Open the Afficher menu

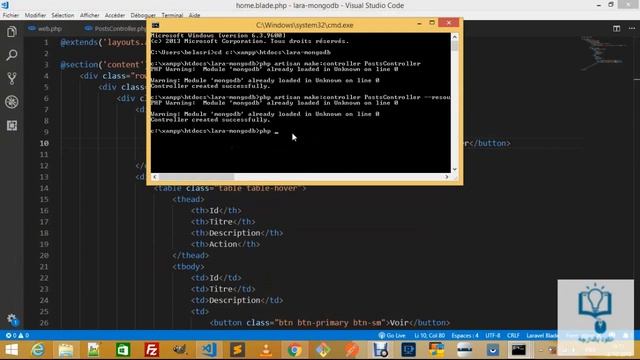pos(89,15)
